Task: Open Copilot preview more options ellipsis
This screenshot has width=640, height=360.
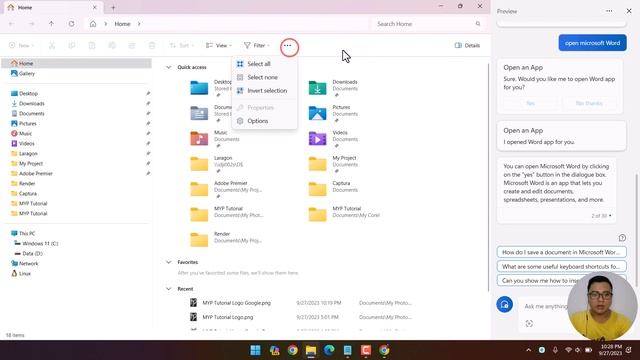Action: coord(609,11)
